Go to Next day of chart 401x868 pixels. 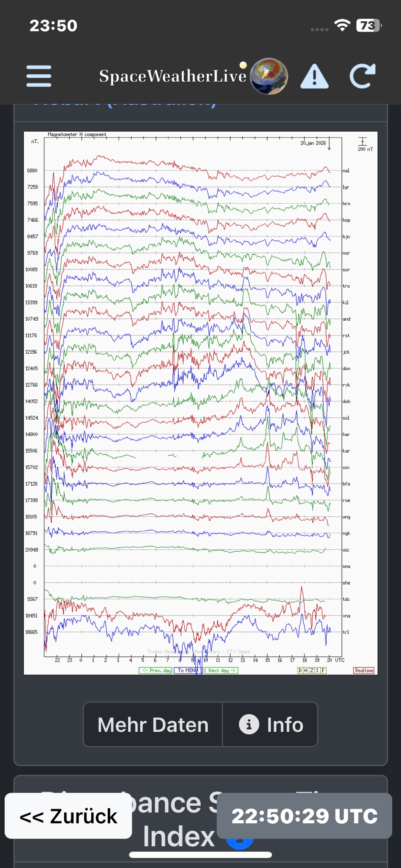(x=221, y=671)
